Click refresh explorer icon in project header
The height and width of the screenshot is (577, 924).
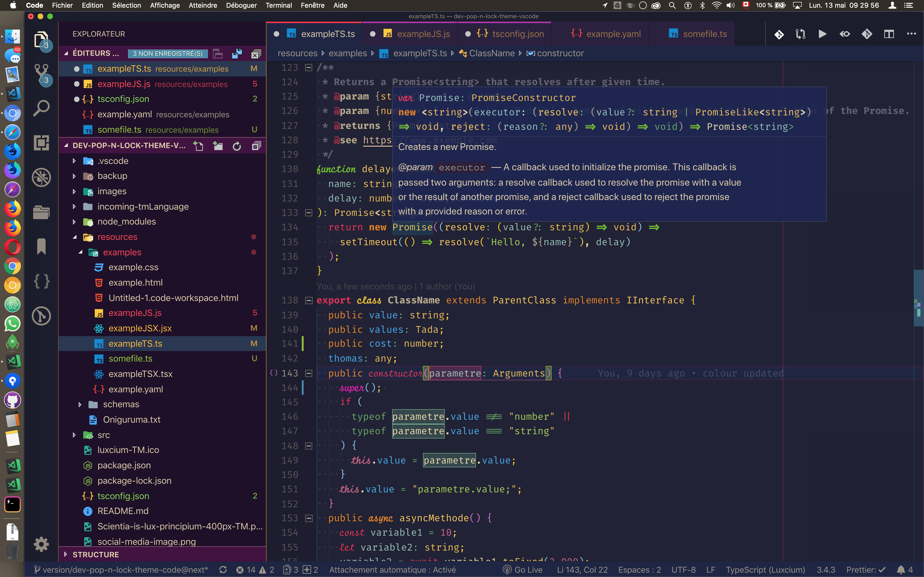coord(237,146)
